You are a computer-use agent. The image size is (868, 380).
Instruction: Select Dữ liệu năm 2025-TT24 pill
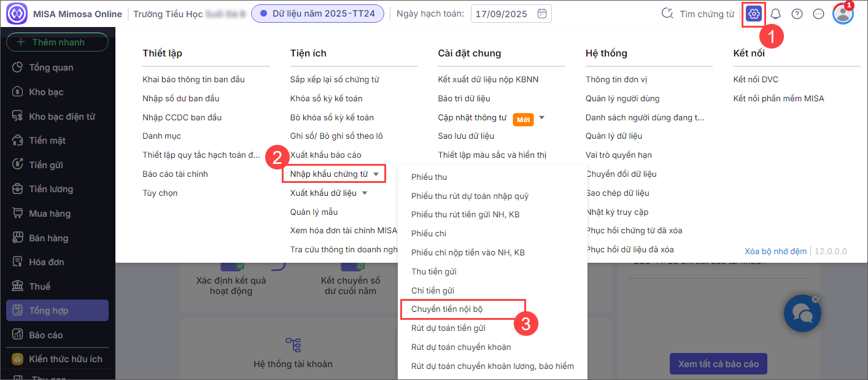(317, 14)
